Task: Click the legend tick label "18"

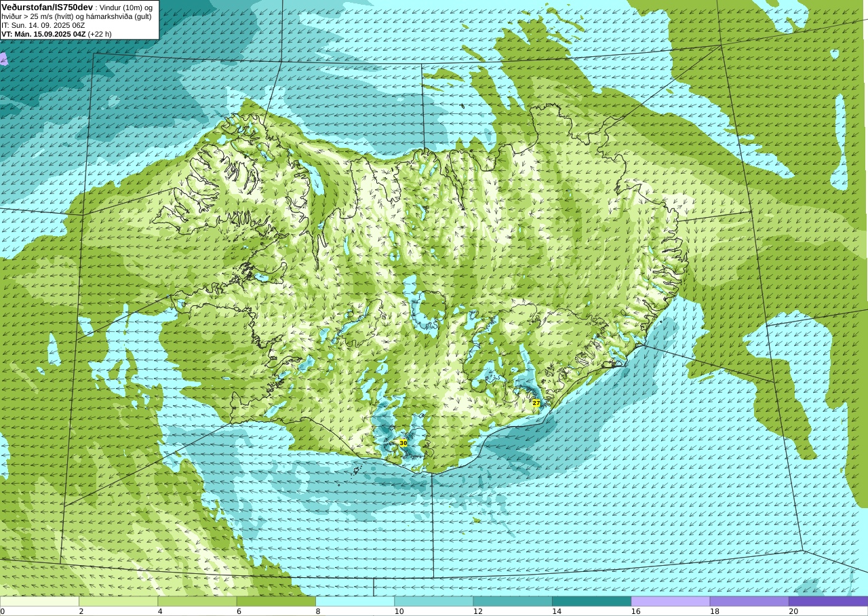Action: pos(715,611)
